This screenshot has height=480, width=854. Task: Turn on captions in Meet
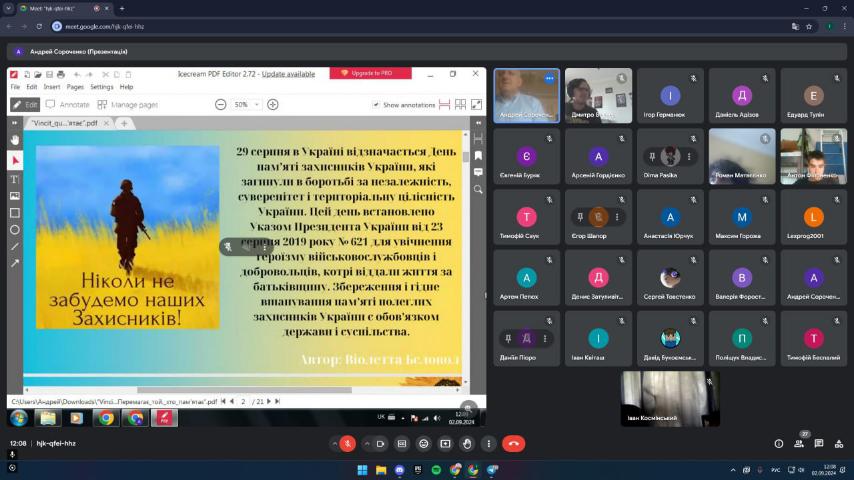pos(402,443)
